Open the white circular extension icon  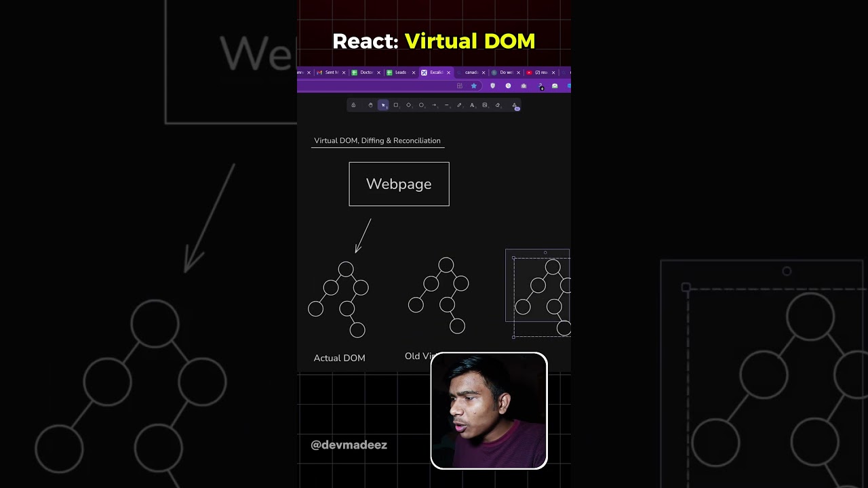pyautogui.click(x=508, y=86)
